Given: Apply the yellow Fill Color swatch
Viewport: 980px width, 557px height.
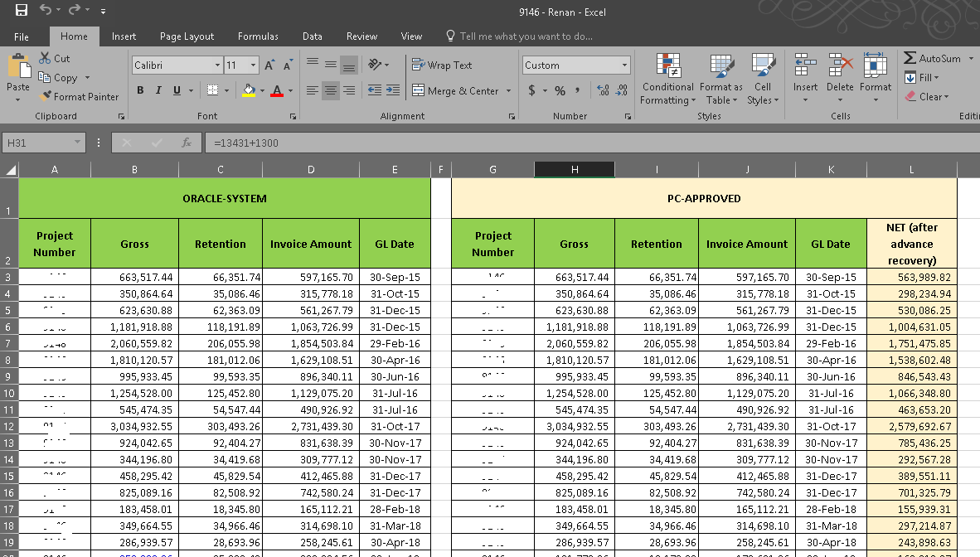Looking at the screenshot, I should 249,90.
